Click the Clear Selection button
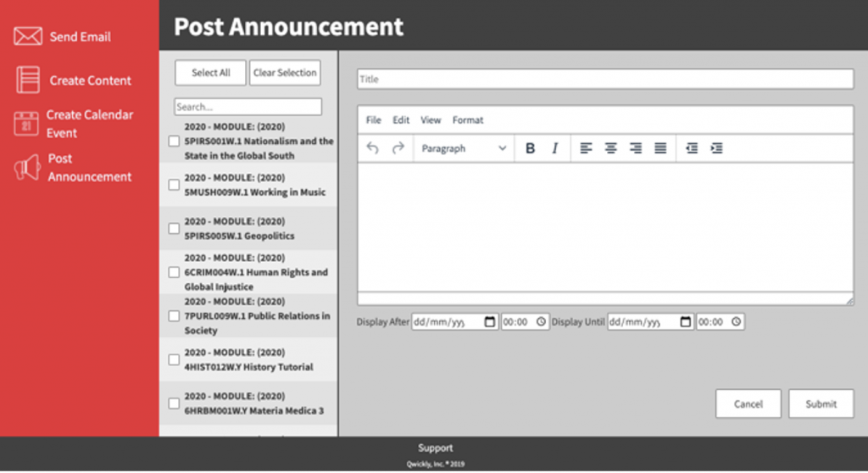This screenshot has height=473, width=868. click(x=285, y=73)
